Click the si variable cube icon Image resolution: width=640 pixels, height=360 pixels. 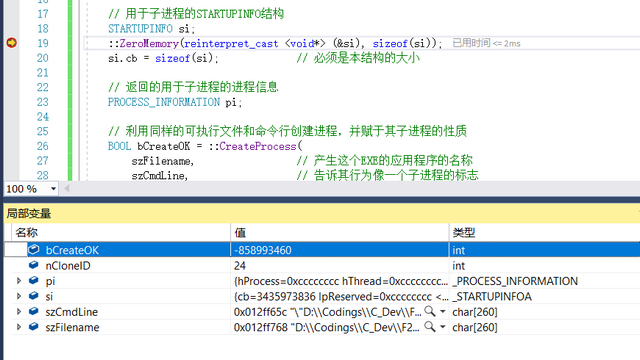pyautogui.click(x=34, y=296)
